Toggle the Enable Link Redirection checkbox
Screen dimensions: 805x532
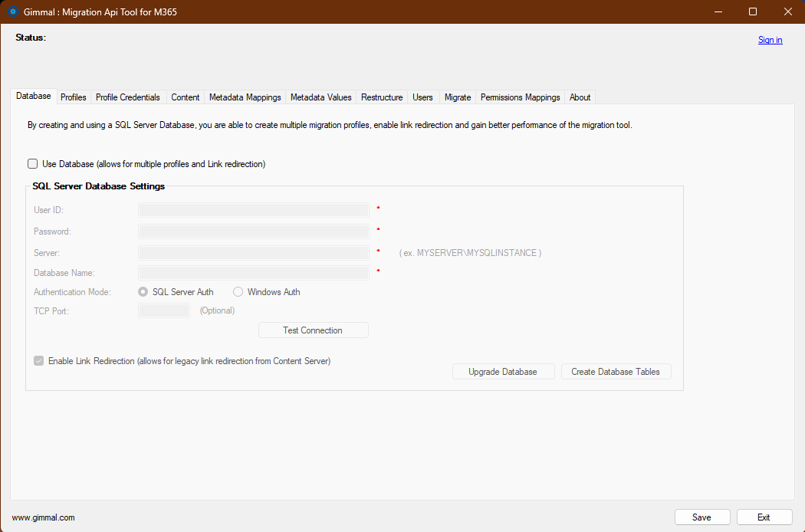coord(38,360)
